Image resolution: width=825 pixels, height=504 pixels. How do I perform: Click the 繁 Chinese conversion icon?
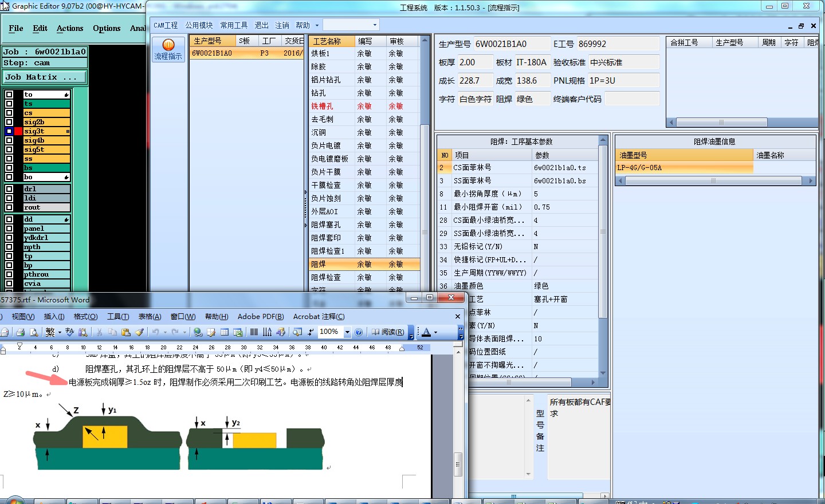coord(50,332)
